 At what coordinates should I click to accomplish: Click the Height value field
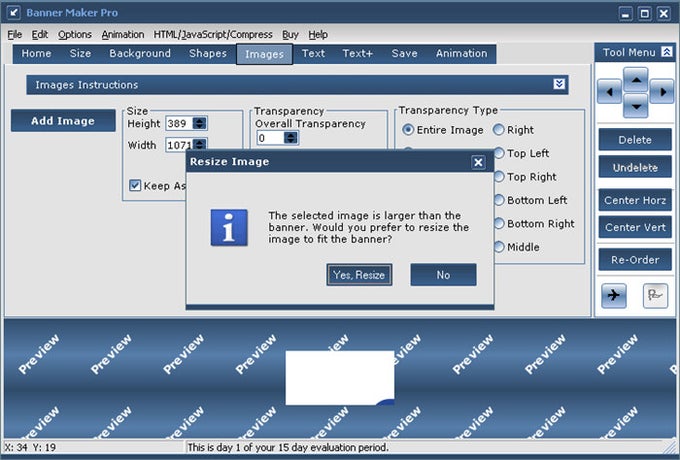pyautogui.click(x=179, y=124)
